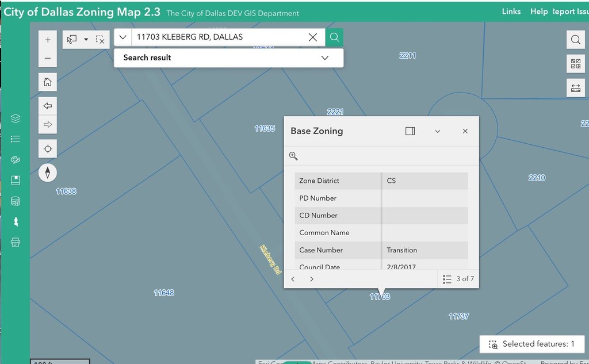Close the Base Zoning popup

coord(465,131)
